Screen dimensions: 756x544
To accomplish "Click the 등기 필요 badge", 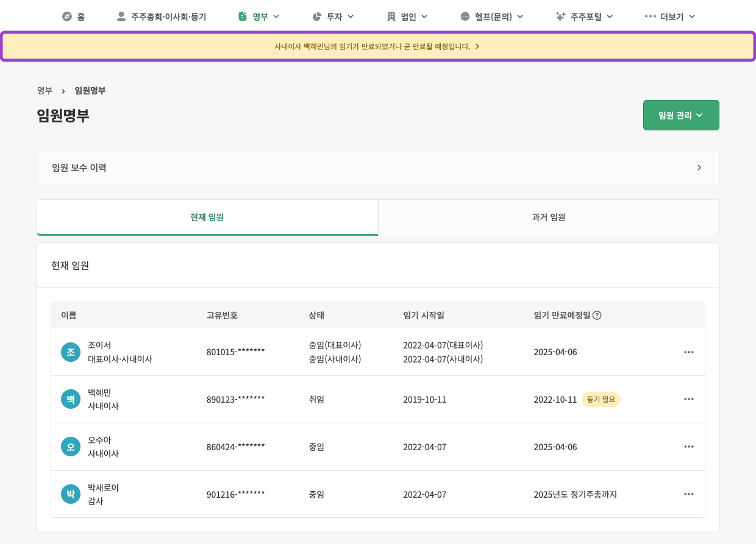I will click(x=601, y=399).
